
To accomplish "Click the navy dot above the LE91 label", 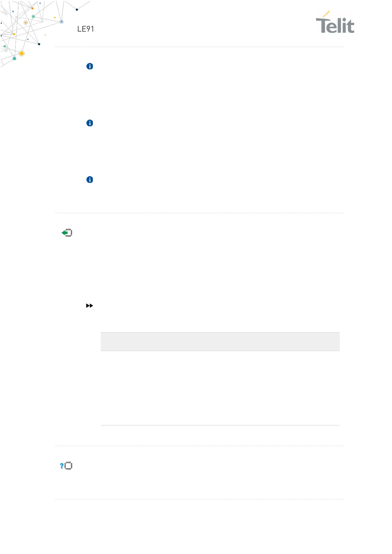I will coord(77,10).
